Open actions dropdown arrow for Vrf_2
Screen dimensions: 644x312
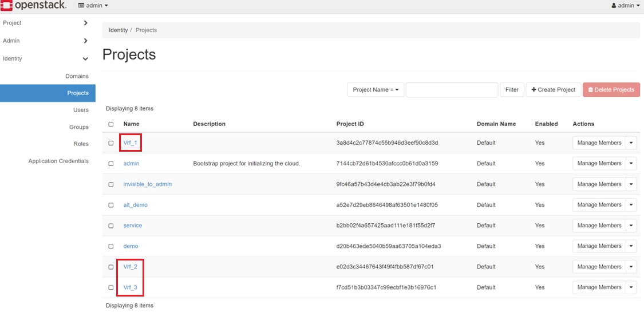[x=631, y=267]
